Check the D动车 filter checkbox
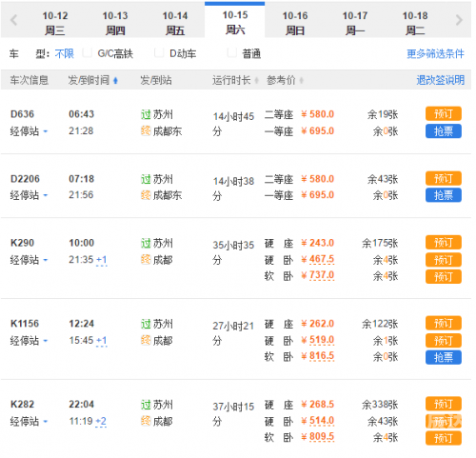This screenshot has width=476, height=458. 159,53
